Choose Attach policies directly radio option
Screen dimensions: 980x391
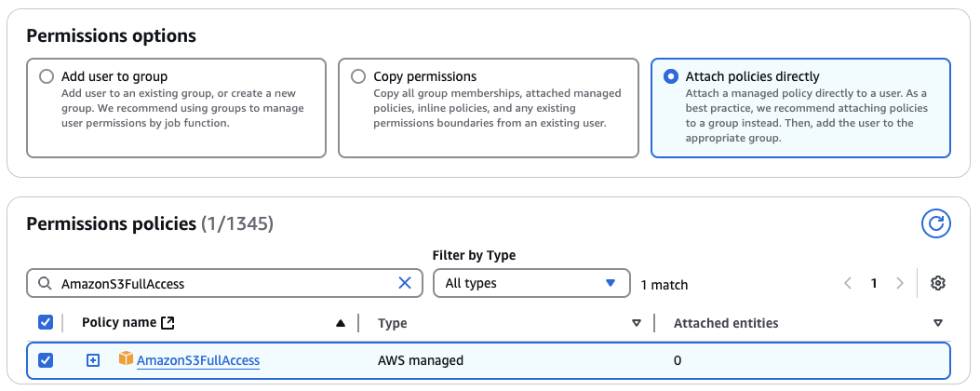(670, 76)
